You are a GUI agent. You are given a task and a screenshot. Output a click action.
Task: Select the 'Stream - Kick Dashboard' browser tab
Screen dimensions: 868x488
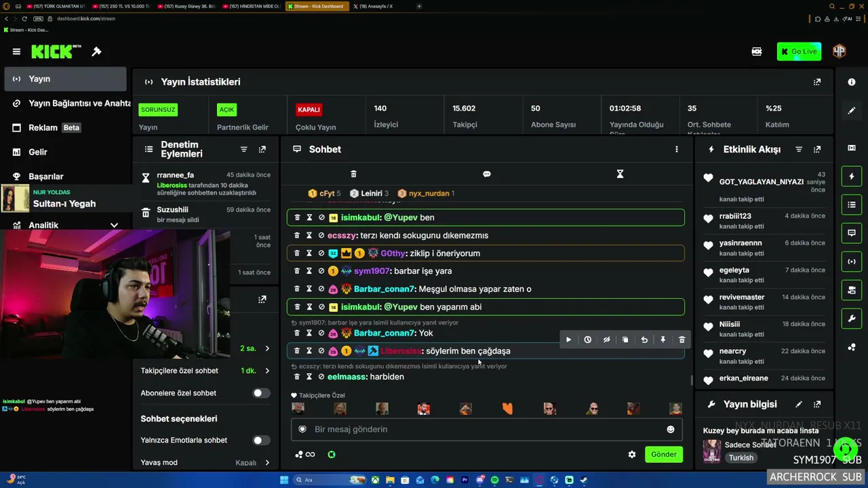click(317, 6)
